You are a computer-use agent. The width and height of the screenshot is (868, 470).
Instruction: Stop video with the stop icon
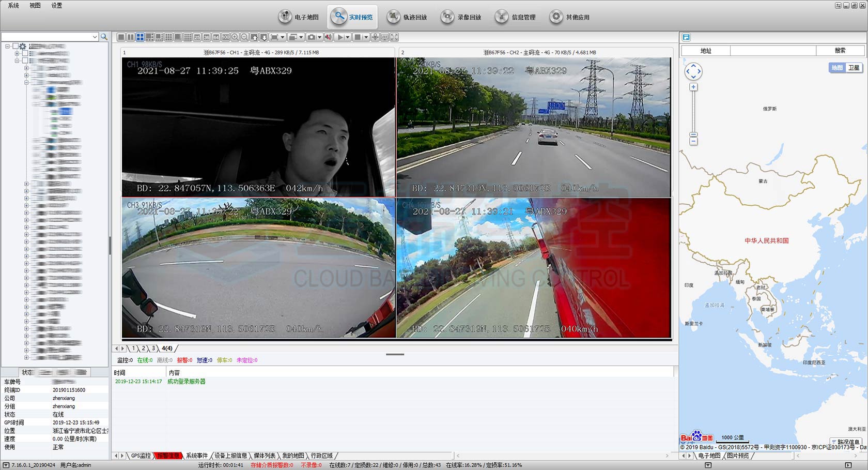358,37
